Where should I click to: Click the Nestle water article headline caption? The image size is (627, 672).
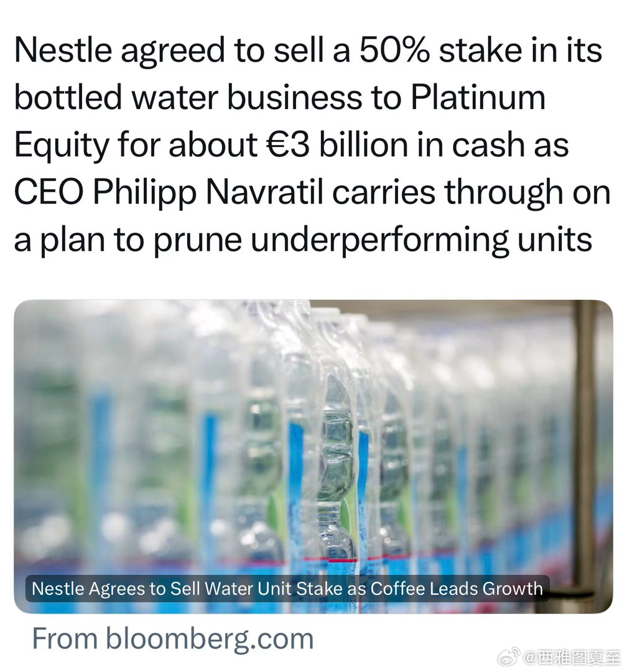pos(287,589)
